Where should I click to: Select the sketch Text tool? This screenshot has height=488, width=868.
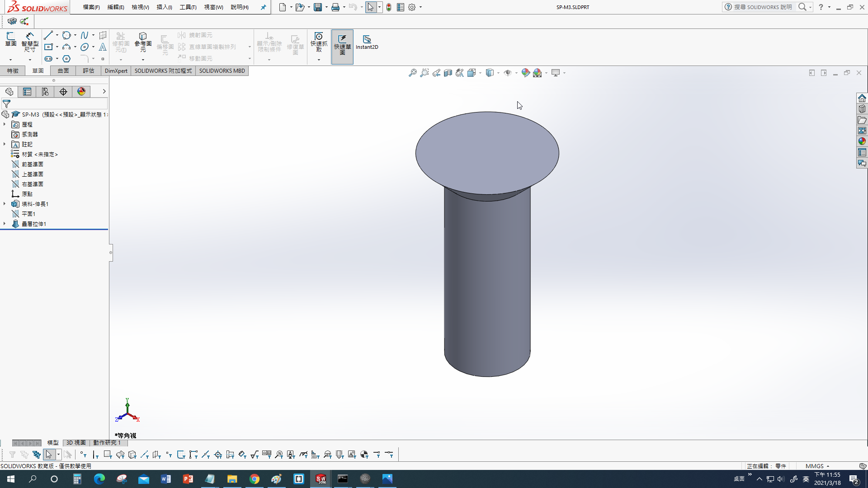(x=103, y=47)
